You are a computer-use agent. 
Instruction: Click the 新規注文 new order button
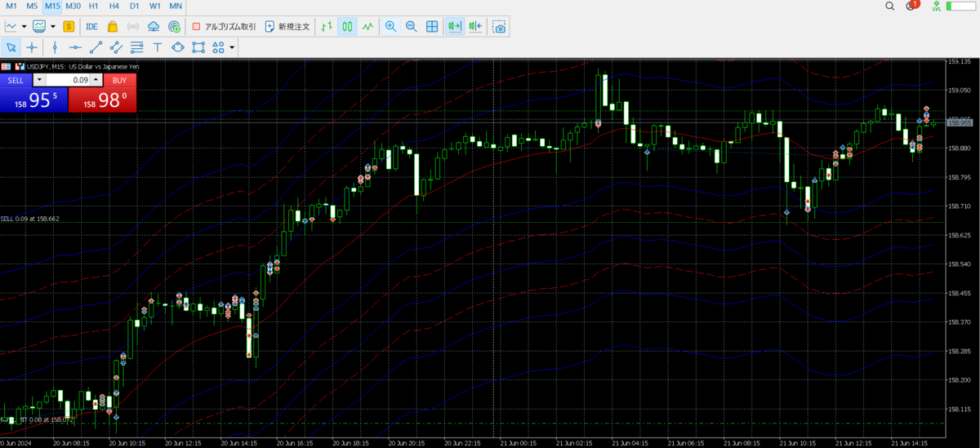tap(287, 26)
